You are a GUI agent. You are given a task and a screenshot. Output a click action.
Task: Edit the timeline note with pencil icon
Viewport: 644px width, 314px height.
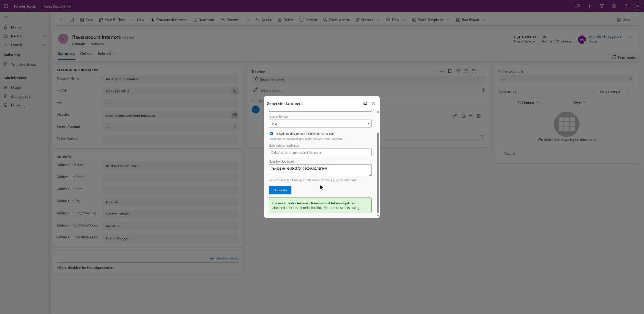pos(455,116)
